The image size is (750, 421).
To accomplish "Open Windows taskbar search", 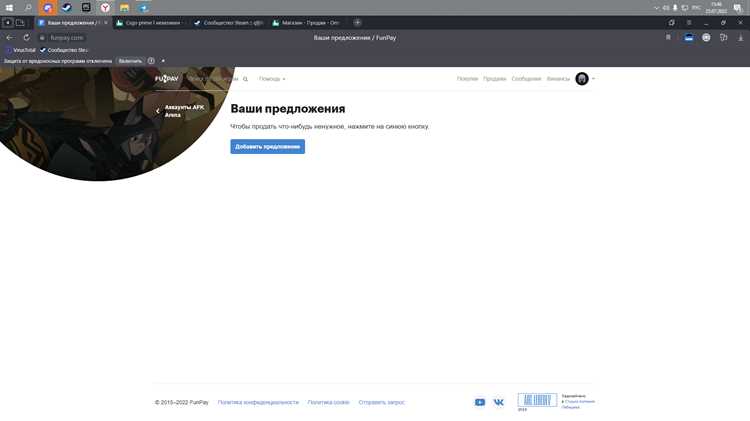I will pyautogui.click(x=28, y=8).
